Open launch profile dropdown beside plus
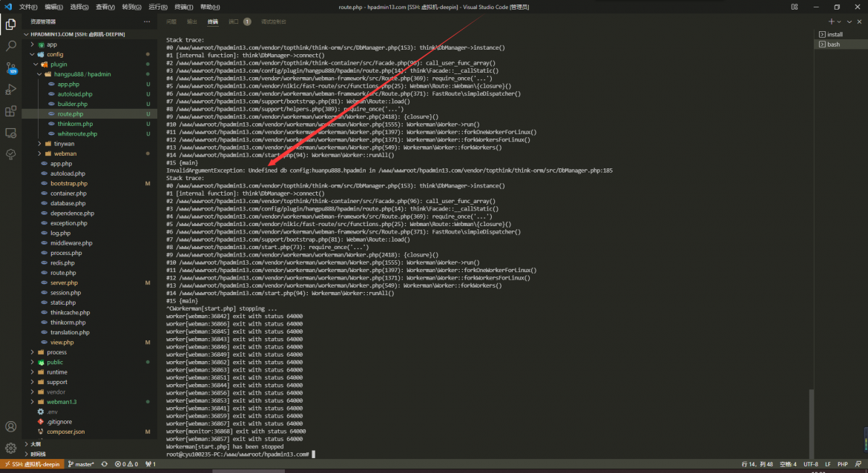868x473 pixels. (x=839, y=21)
